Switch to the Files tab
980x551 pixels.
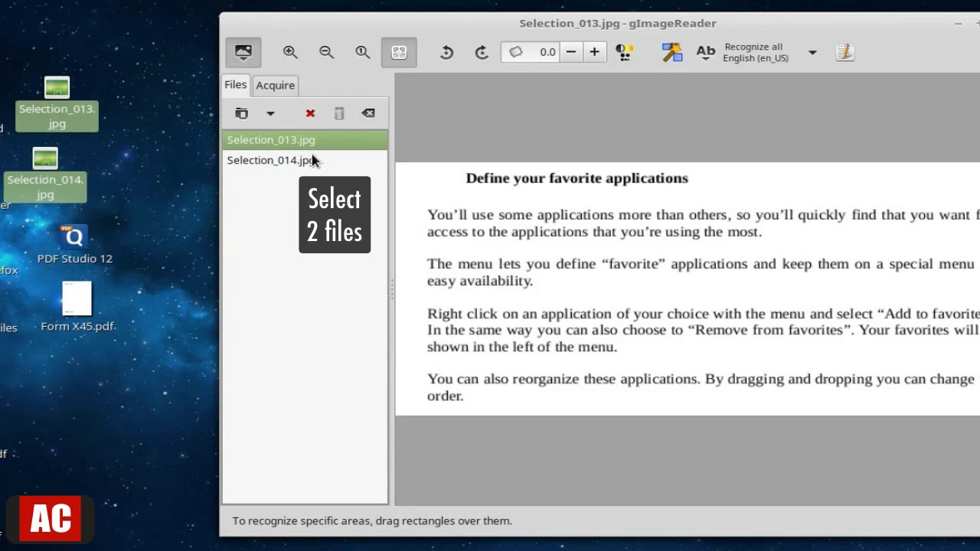pyautogui.click(x=236, y=85)
